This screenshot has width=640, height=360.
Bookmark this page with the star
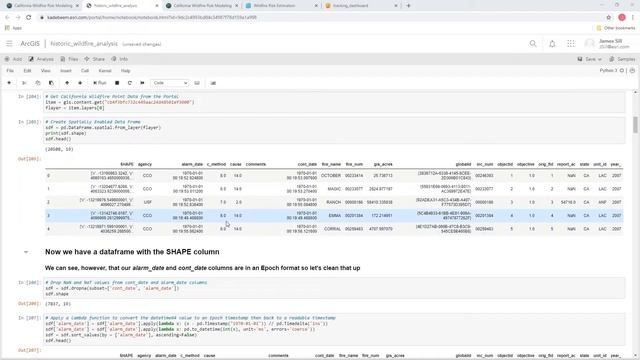pyautogui.click(x=609, y=18)
